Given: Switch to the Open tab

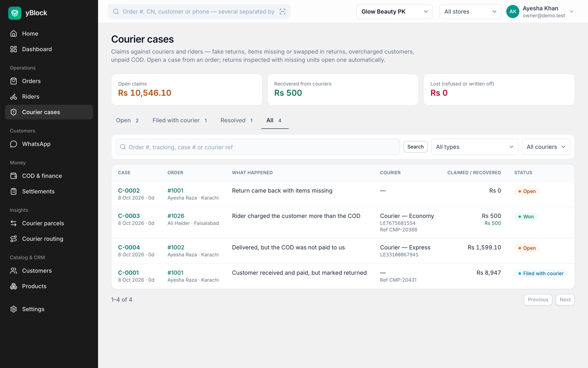Looking at the screenshot, I should click(x=128, y=120).
